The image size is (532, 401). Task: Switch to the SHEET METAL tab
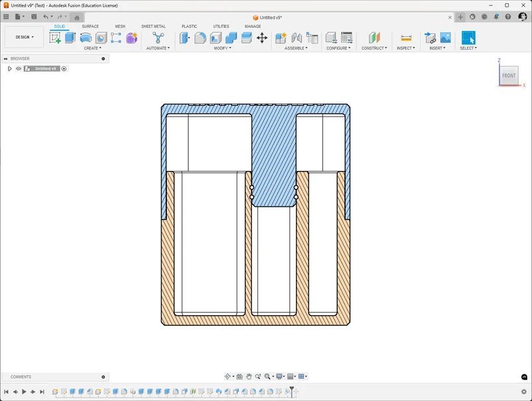tap(154, 27)
